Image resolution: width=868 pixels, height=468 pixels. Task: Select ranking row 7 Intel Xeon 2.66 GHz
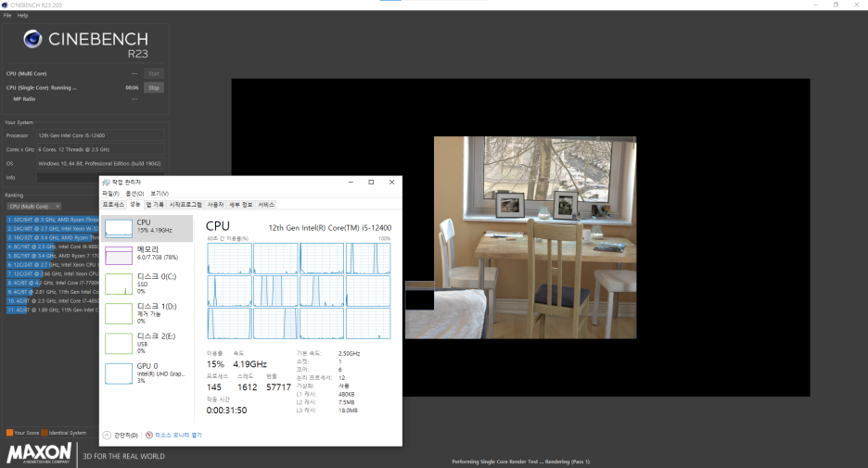pyautogui.click(x=53, y=273)
